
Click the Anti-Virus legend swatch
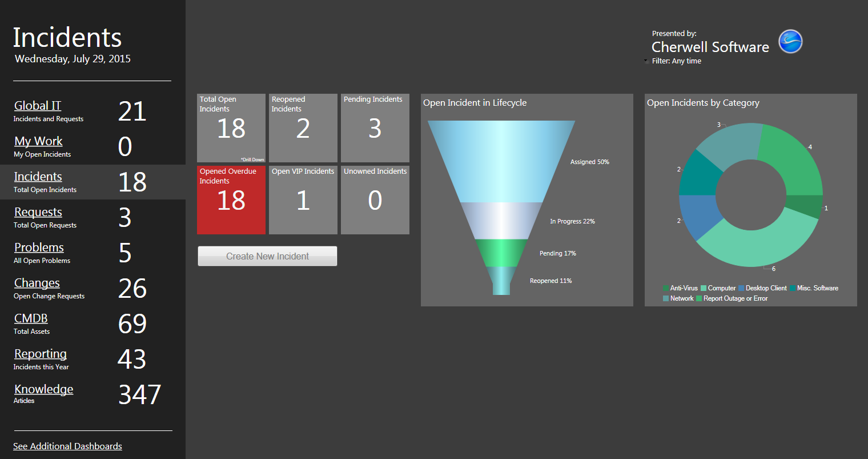point(666,288)
